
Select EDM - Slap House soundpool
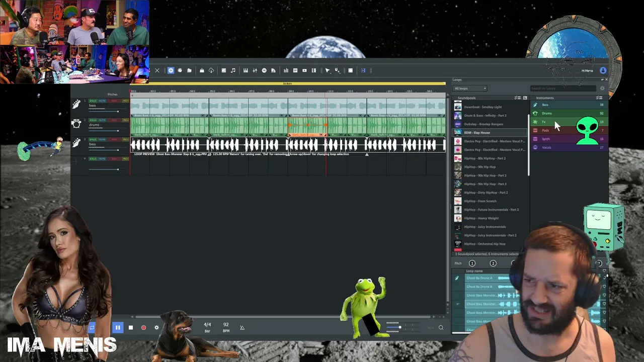491,133
